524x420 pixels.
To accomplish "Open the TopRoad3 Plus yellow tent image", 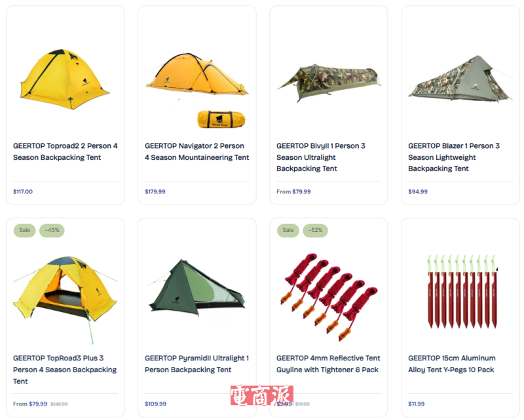I will [x=65, y=299].
